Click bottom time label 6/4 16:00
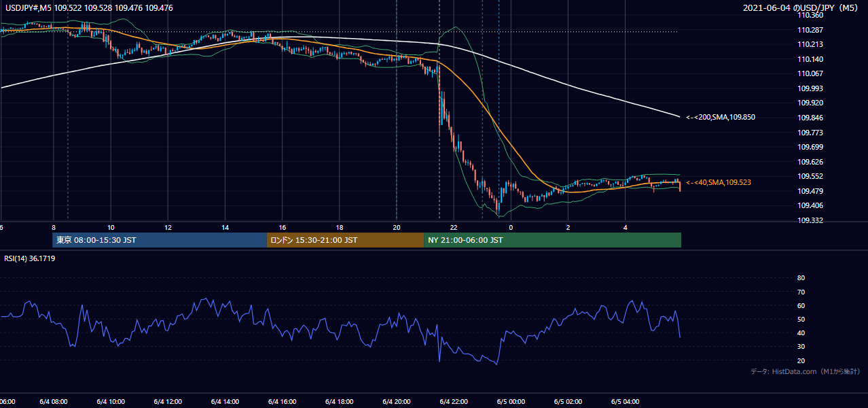This screenshot has width=868, height=408. click(x=282, y=401)
